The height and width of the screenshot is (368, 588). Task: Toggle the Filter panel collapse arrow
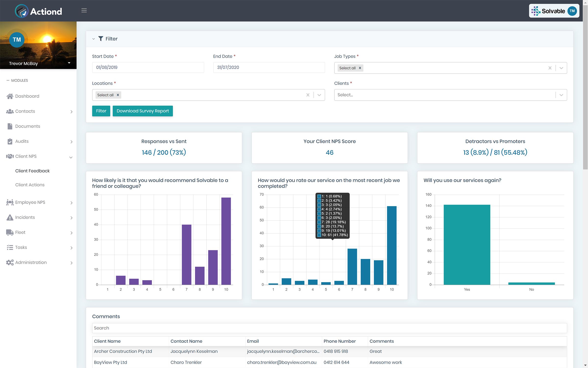point(93,39)
